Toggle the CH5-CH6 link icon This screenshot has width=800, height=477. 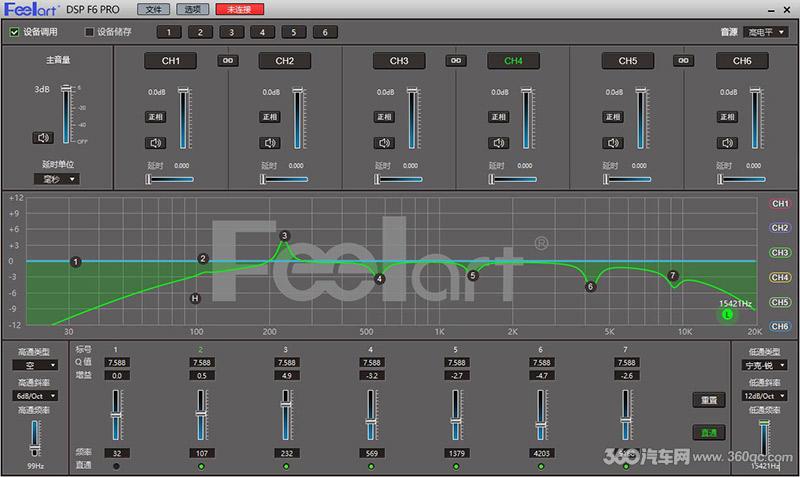tap(683, 61)
